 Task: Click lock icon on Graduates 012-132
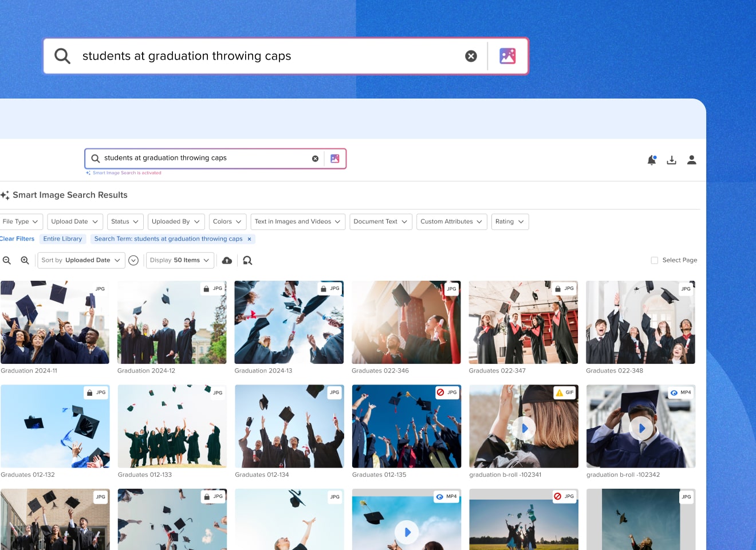click(89, 393)
